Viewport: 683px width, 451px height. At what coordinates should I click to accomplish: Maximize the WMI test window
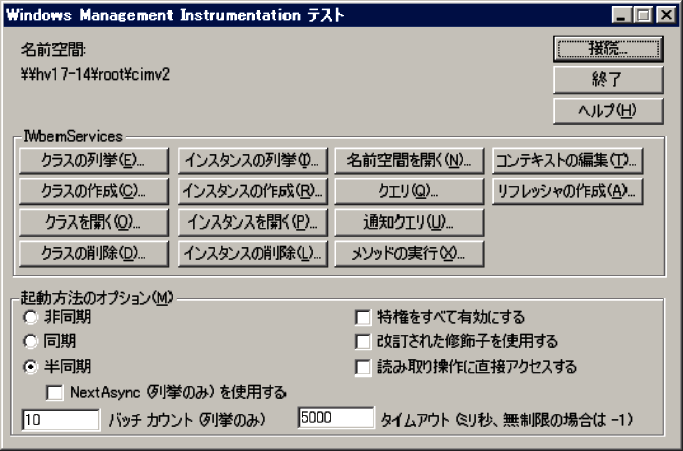[643, 15]
